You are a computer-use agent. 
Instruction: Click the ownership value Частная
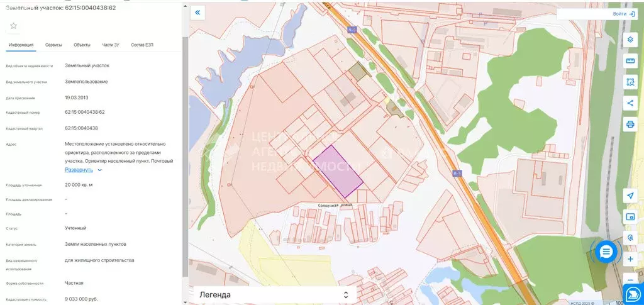[74, 283]
